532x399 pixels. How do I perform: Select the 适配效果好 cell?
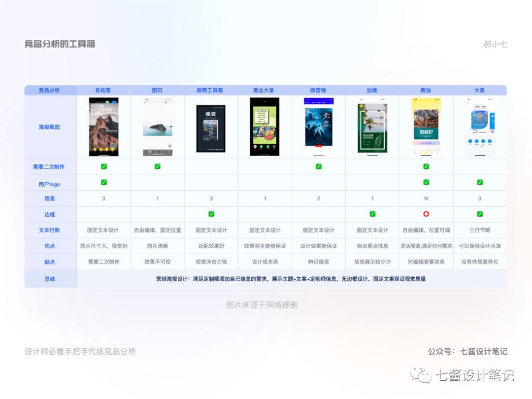click(211, 246)
